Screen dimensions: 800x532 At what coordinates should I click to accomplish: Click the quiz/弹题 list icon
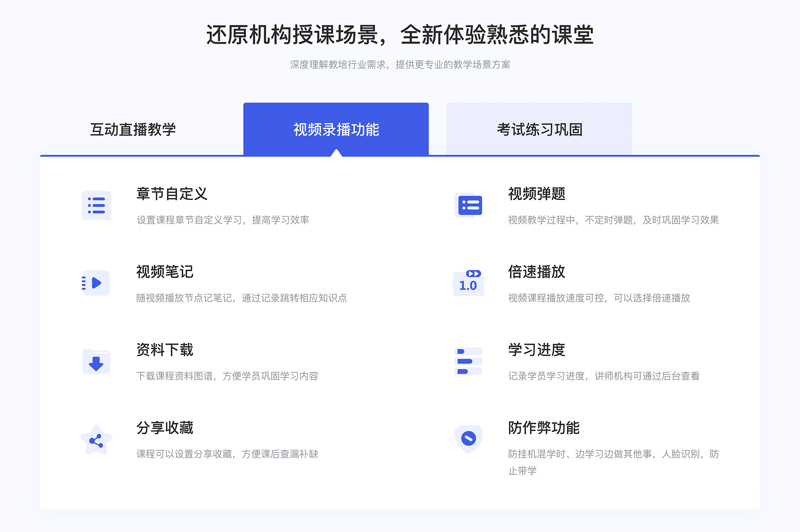point(469,207)
